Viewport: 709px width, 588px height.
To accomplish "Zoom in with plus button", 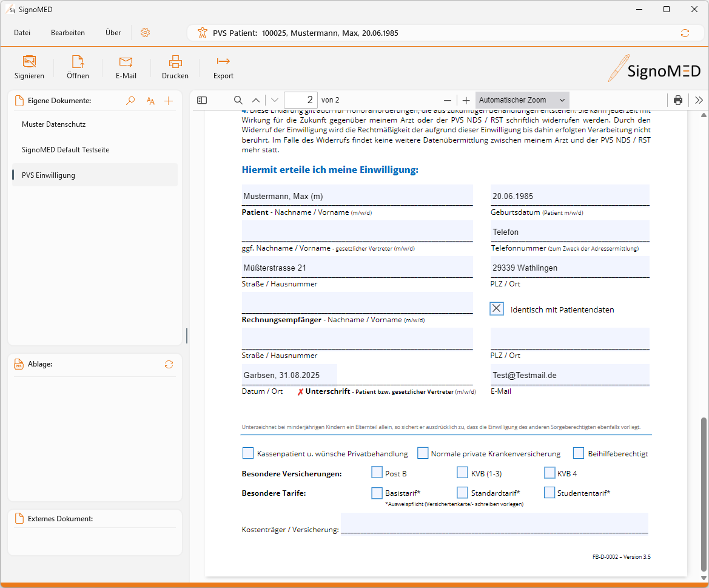I will coord(466,100).
